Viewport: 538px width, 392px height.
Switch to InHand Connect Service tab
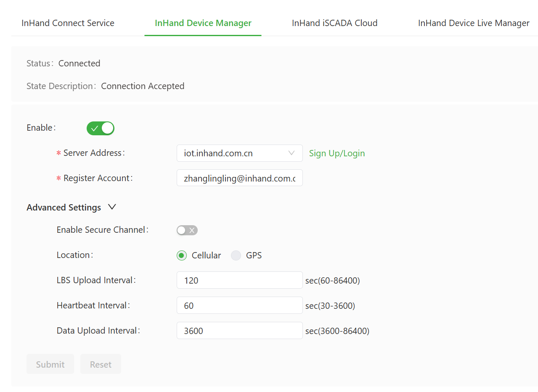tap(68, 23)
